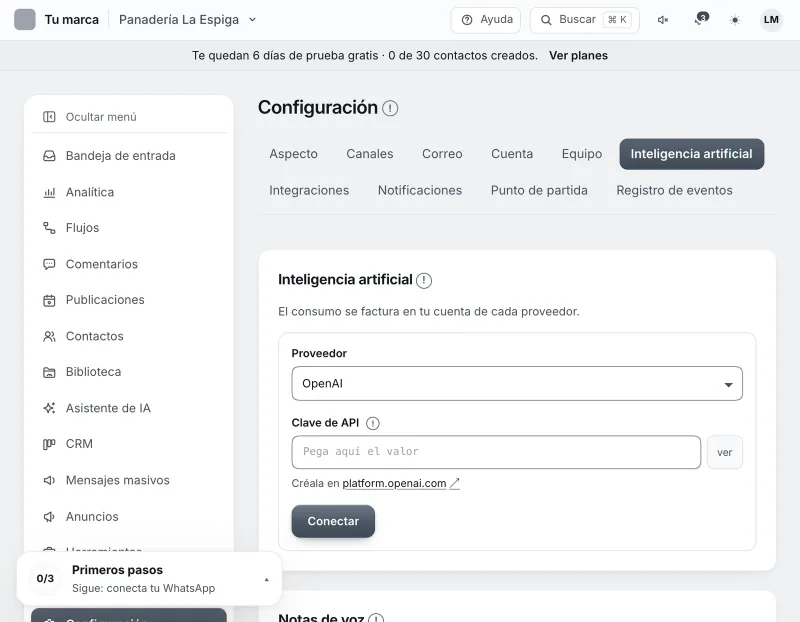The width and height of the screenshot is (800, 622).
Task: Switch to the Integraciones tab
Action: point(309,190)
